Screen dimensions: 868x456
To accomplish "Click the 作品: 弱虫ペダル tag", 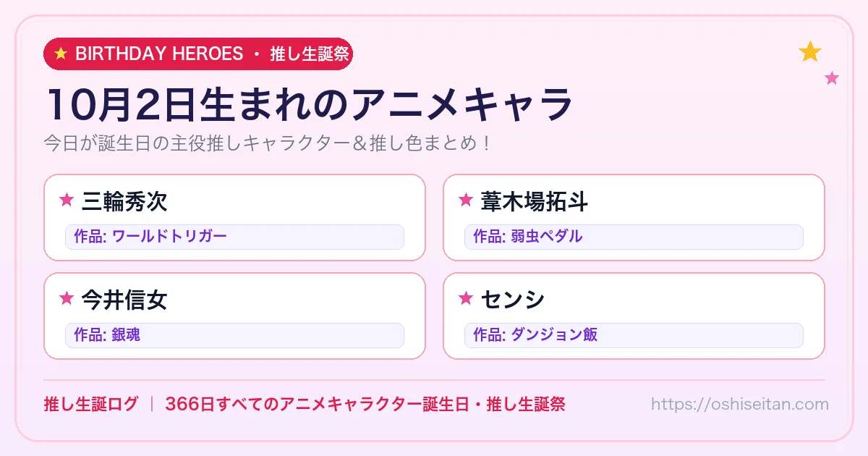I will point(634,237).
